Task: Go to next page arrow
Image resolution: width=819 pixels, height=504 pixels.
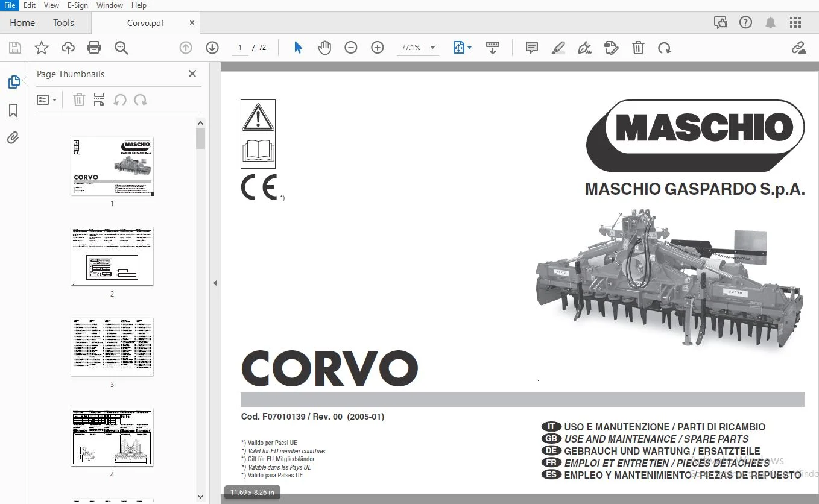Action: click(212, 48)
